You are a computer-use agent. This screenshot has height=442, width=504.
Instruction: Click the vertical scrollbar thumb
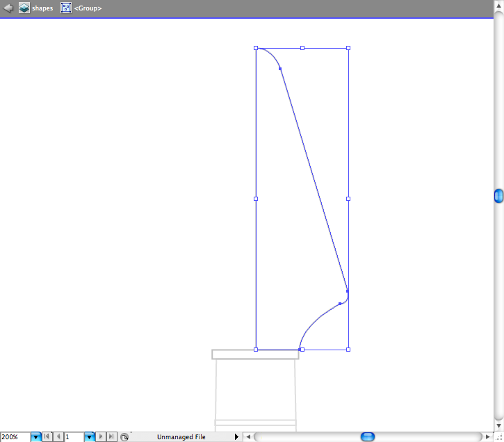pyautogui.click(x=498, y=196)
